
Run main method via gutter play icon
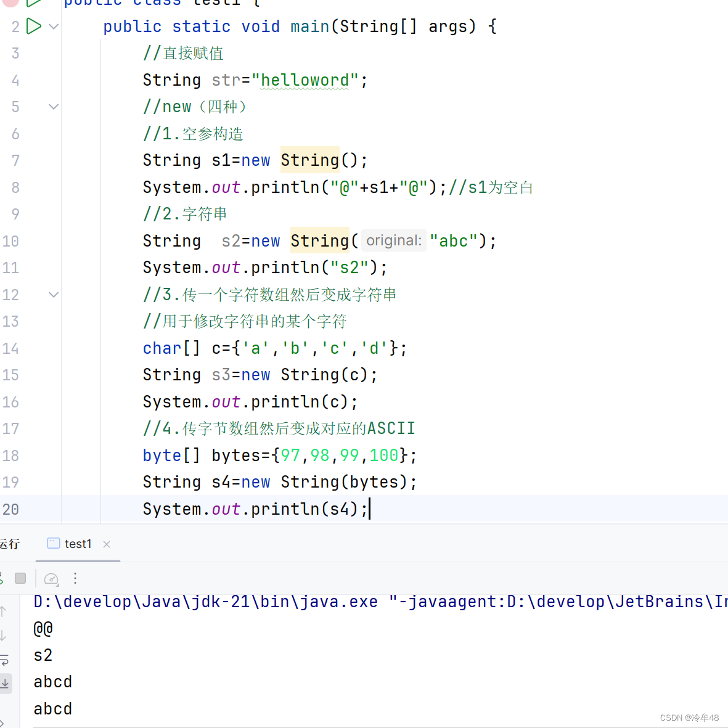[x=34, y=26]
